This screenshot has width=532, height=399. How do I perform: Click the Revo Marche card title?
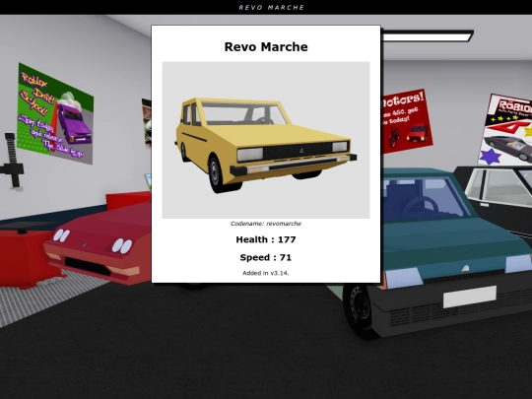pos(266,47)
